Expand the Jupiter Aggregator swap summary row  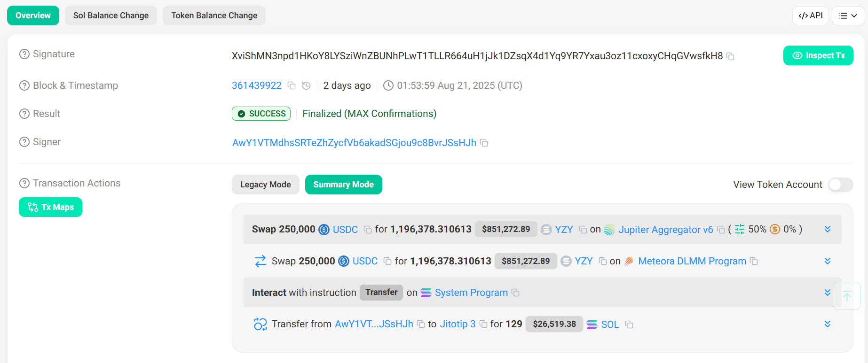coord(828,229)
